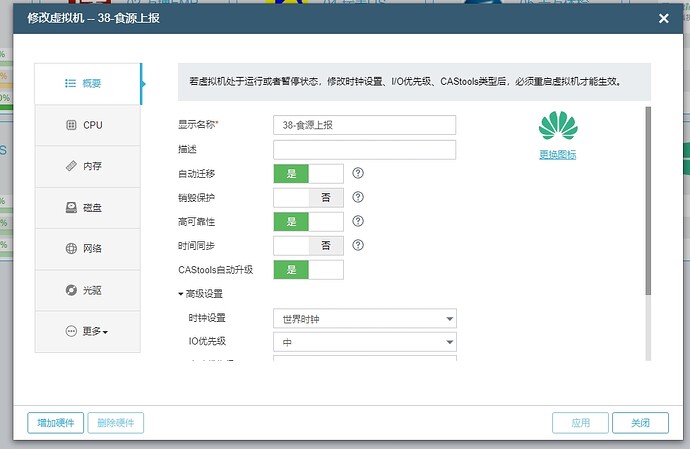Open the IO优先级 dropdown
The width and height of the screenshot is (690, 449).
coord(364,343)
